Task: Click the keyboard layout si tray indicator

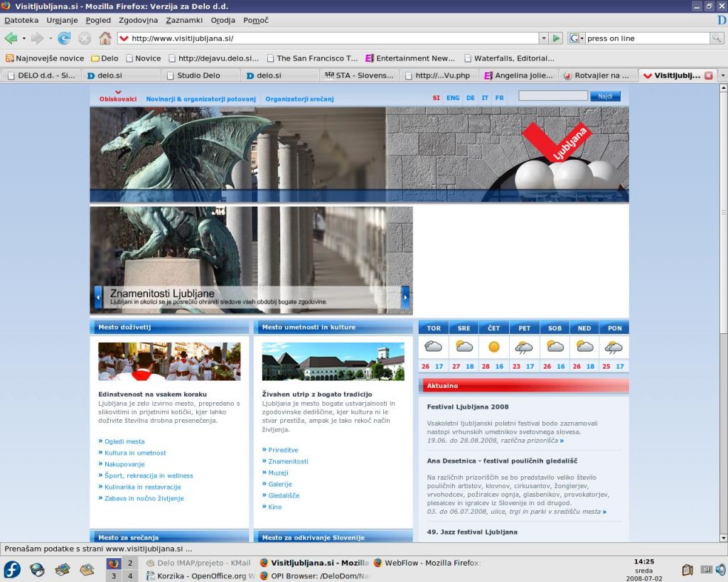Action: (707, 569)
